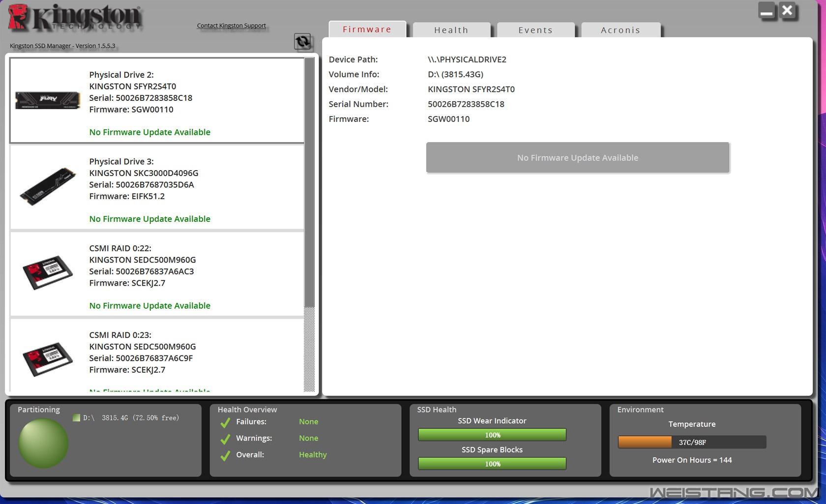
Task: Click the CSMI RAID 0:22 heading
Action: 120,248
